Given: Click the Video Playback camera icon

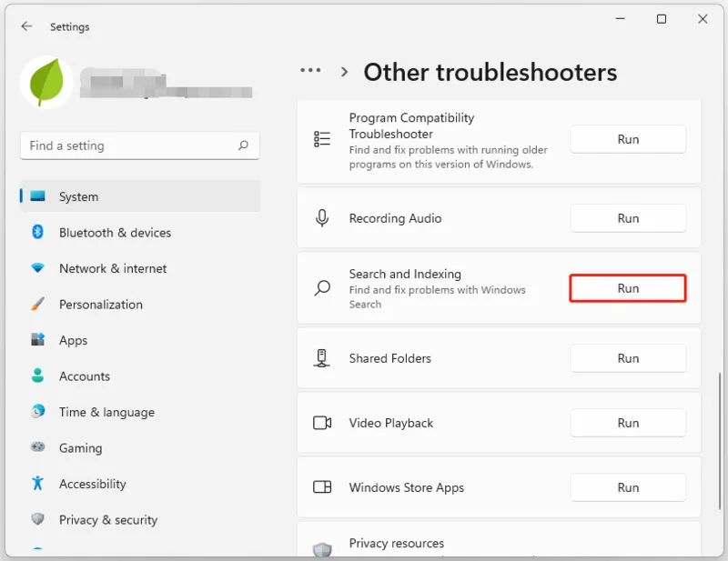Looking at the screenshot, I should (x=322, y=423).
